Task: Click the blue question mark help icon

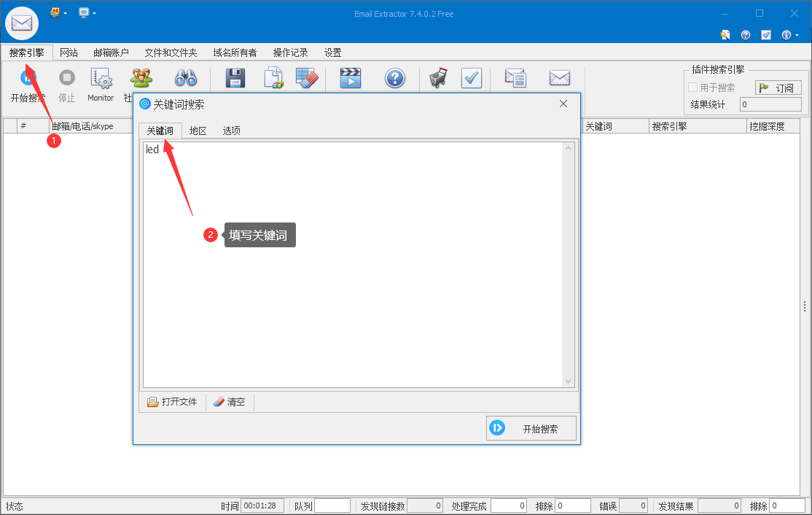Action: pyautogui.click(x=394, y=78)
